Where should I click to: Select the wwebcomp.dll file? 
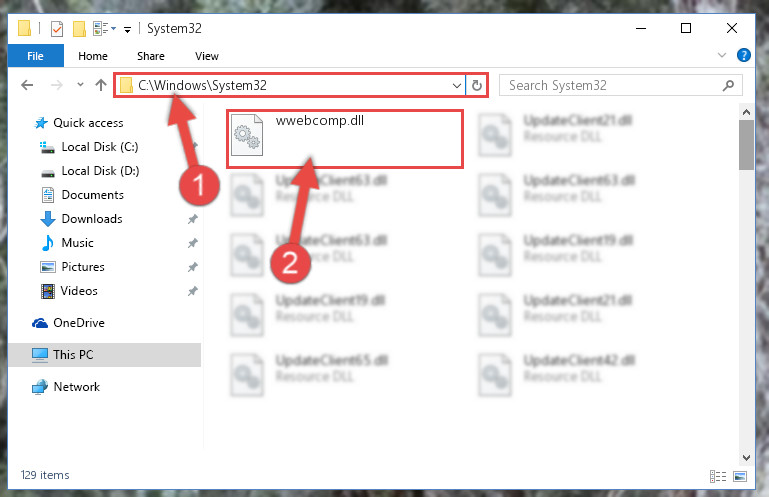345,139
